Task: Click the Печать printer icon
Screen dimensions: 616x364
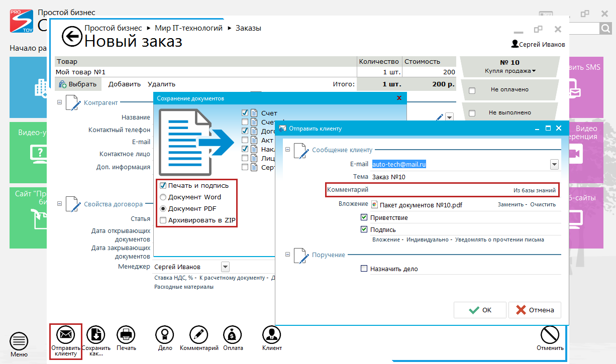Action: [x=126, y=334]
